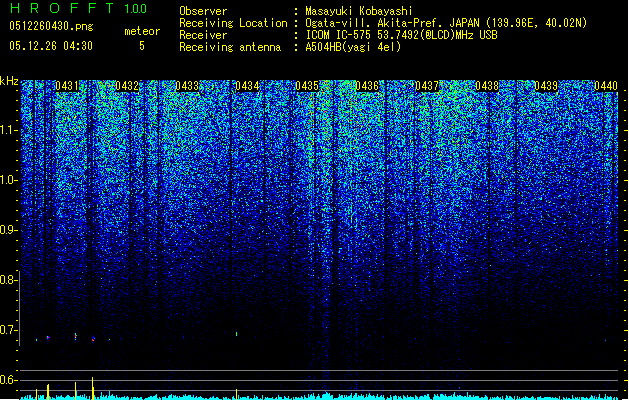This screenshot has width=629, height=400.
Task: Click the 0.9 kHz frequency axis label
Action: [8, 230]
